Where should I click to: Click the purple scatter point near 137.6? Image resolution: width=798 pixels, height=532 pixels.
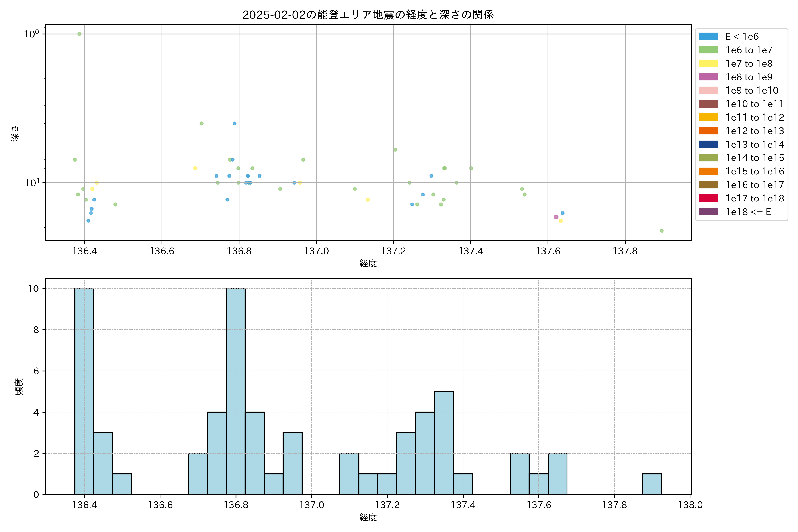pos(556,217)
